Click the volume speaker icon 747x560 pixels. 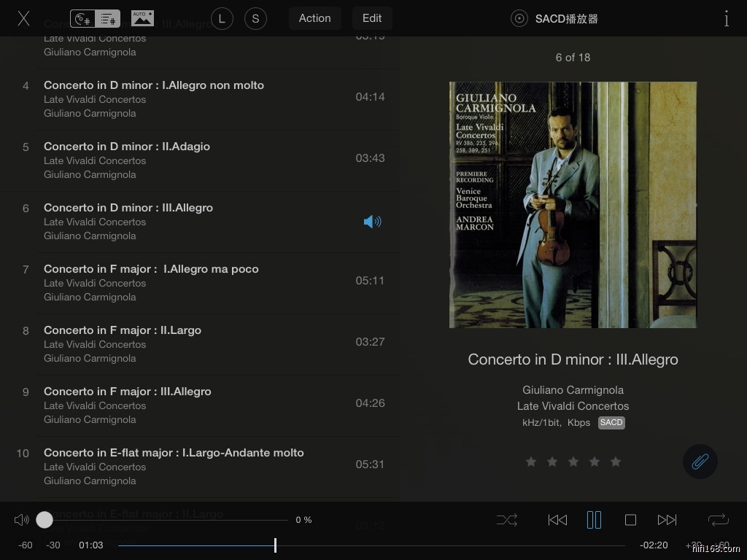[x=22, y=520]
